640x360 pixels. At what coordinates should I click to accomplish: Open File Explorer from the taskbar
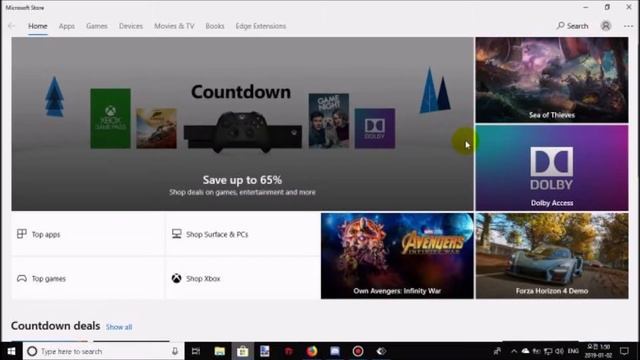pos(220,351)
